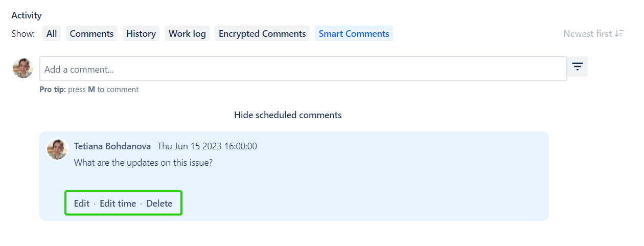Click the Tetiana Bohdanova author name
Viewport: 644px width, 246px height.
click(112, 146)
